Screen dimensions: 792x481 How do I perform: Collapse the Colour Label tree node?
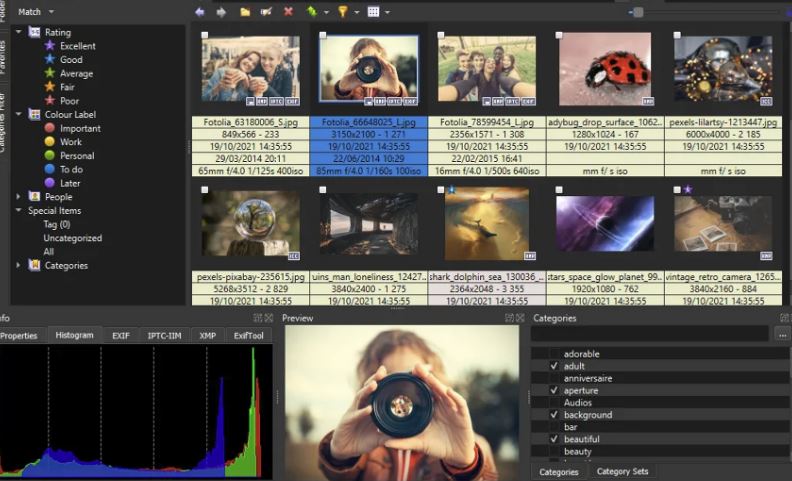[x=19, y=115]
